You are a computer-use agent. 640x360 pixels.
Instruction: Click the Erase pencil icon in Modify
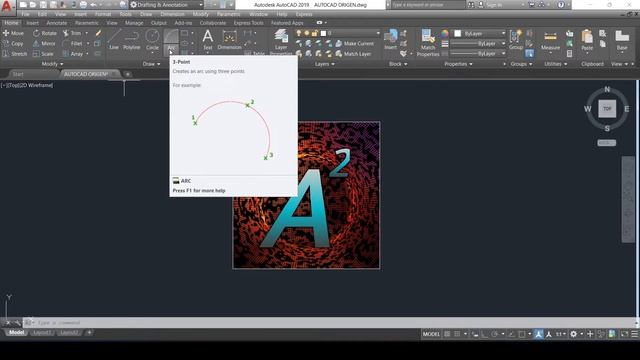point(98,33)
